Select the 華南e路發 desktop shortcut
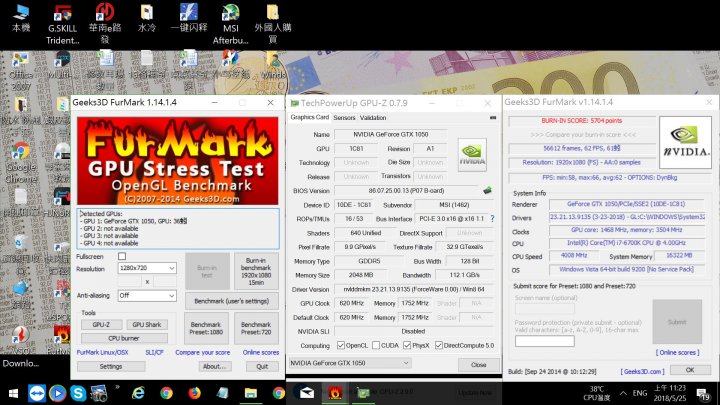720x405 pixels. point(105,23)
